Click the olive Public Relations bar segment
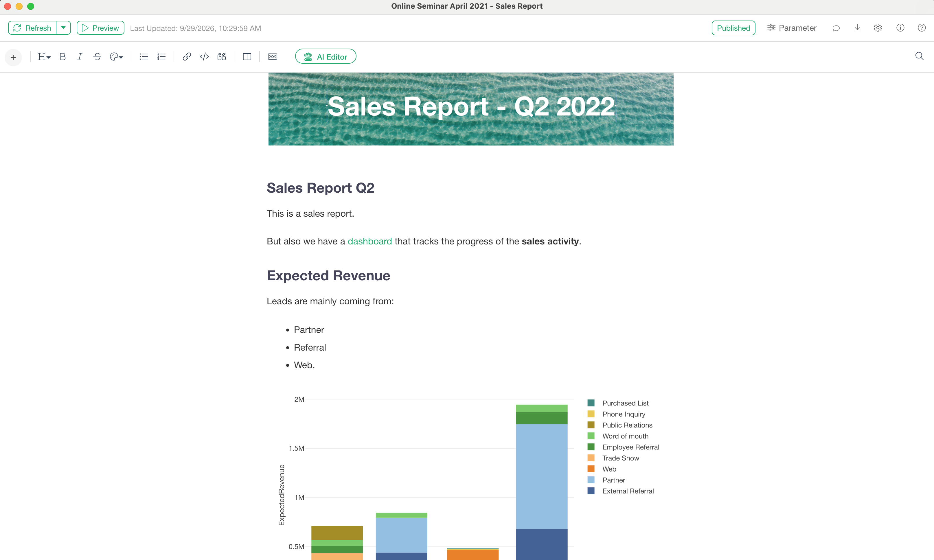This screenshot has height=560, width=934. point(337,533)
